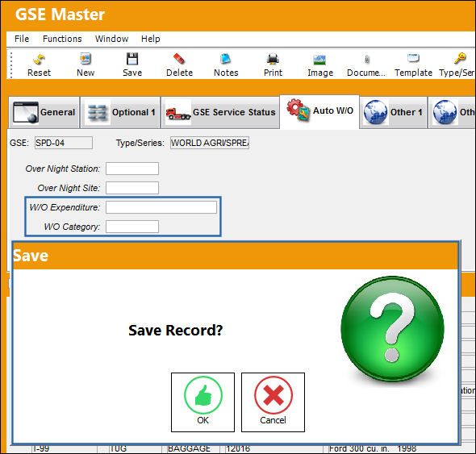Click the Type/Series key icon

click(460, 58)
